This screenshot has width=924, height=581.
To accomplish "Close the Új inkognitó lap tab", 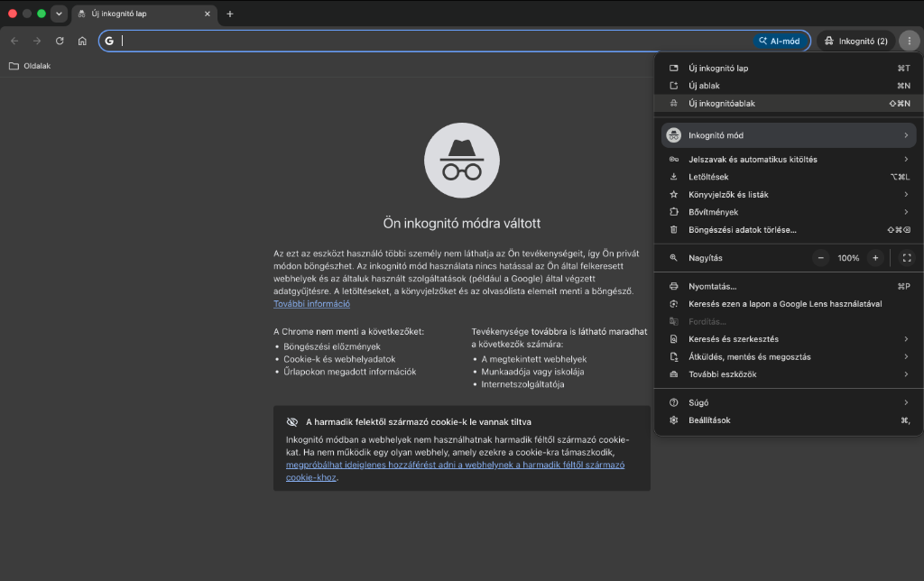I will 207,14.
